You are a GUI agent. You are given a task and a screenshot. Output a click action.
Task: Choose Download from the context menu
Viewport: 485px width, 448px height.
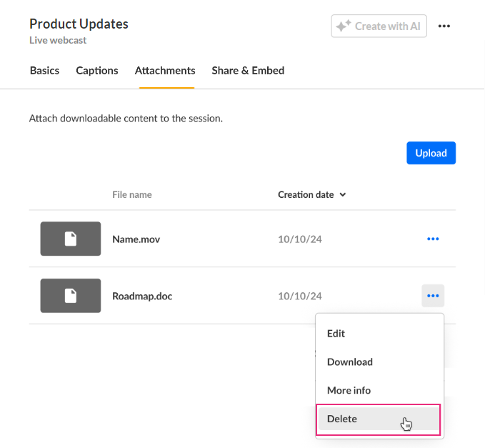pos(350,362)
